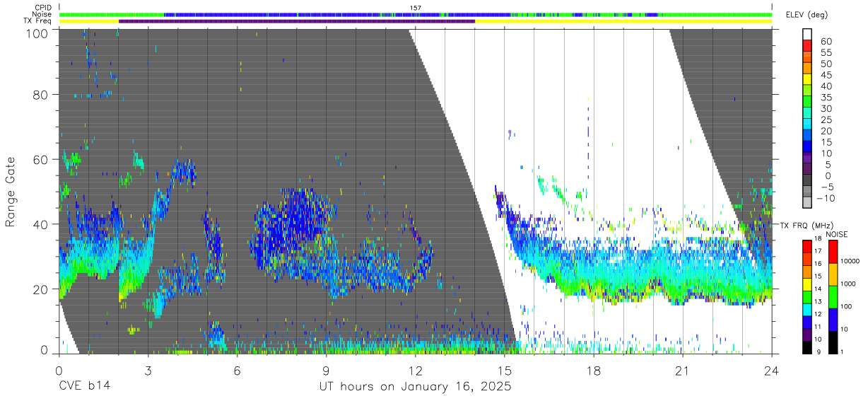Click the 'CVE b14' radar beam label
This screenshot has width=868, height=401.
[84, 387]
